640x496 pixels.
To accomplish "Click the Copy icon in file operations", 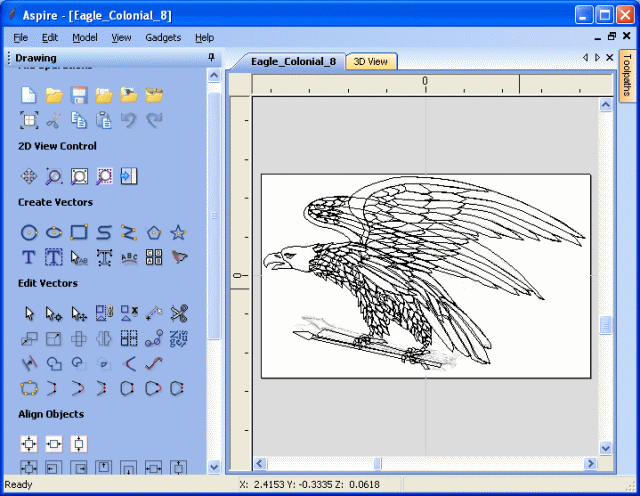I will (x=79, y=120).
